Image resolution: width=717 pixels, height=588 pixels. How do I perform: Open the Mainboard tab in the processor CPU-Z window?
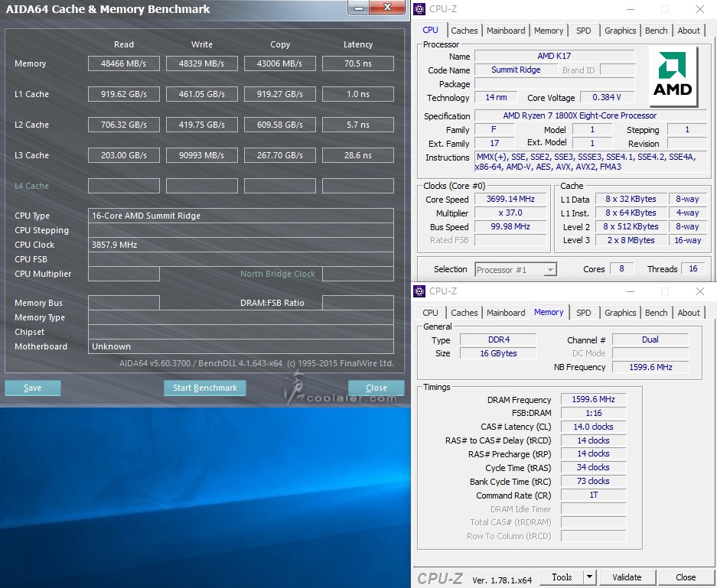[506, 31]
